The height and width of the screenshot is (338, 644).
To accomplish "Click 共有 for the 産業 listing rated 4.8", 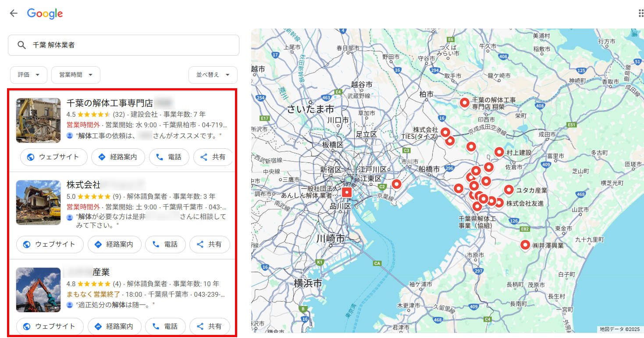I will click(x=210, y=327).
